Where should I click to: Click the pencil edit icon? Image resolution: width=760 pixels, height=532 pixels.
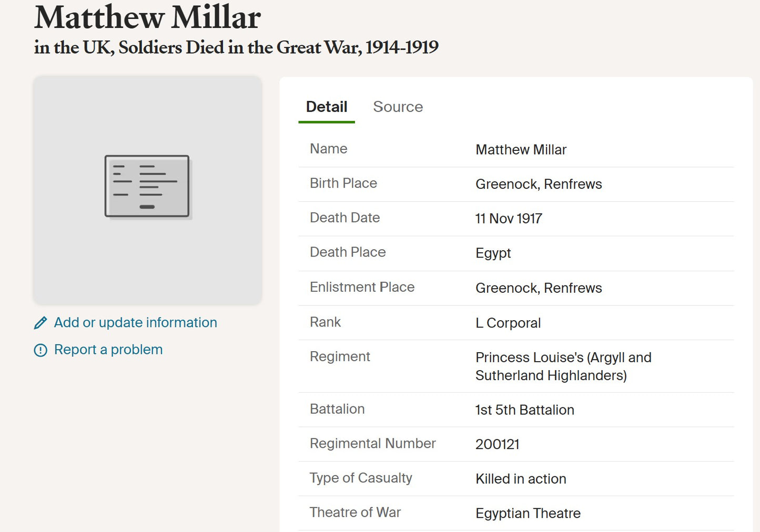tap(40, 323)
